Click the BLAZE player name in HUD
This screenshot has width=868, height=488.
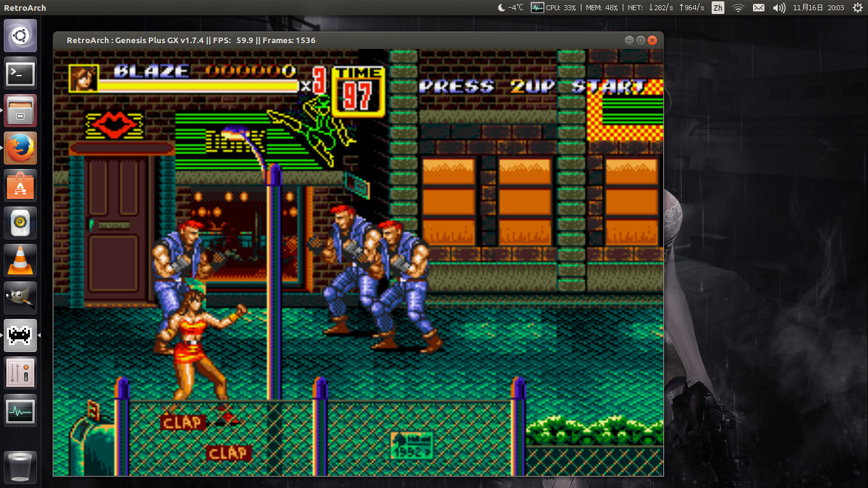(x=151, y=71)
